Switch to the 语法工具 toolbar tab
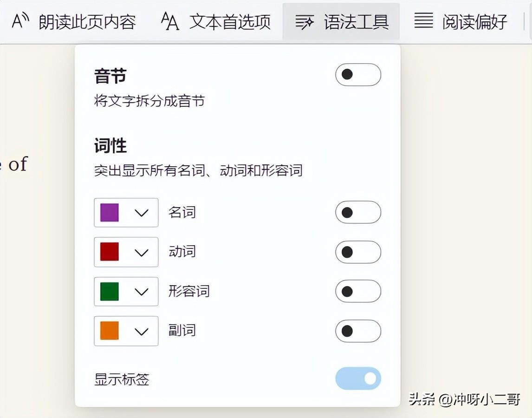The height and width of the screenshot is (418, 532). click(341, 20)
